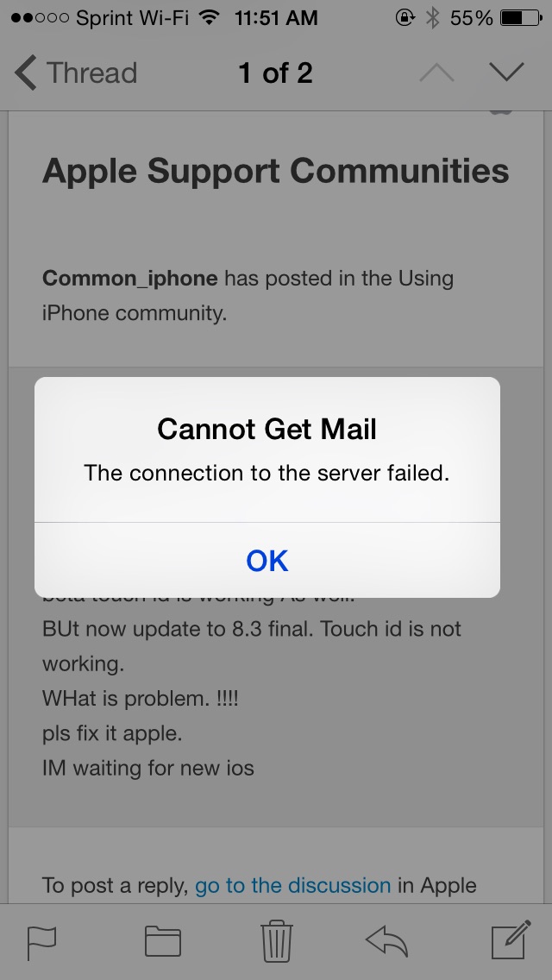Tap the rotation lock status icon
Screen dimensions: 552x980
(405, 18)
